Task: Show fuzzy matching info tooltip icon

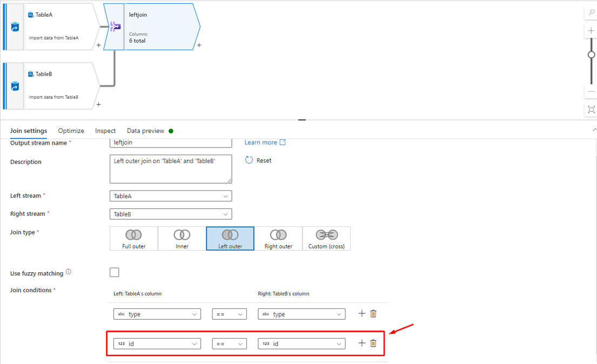Action: click(69, 272)
